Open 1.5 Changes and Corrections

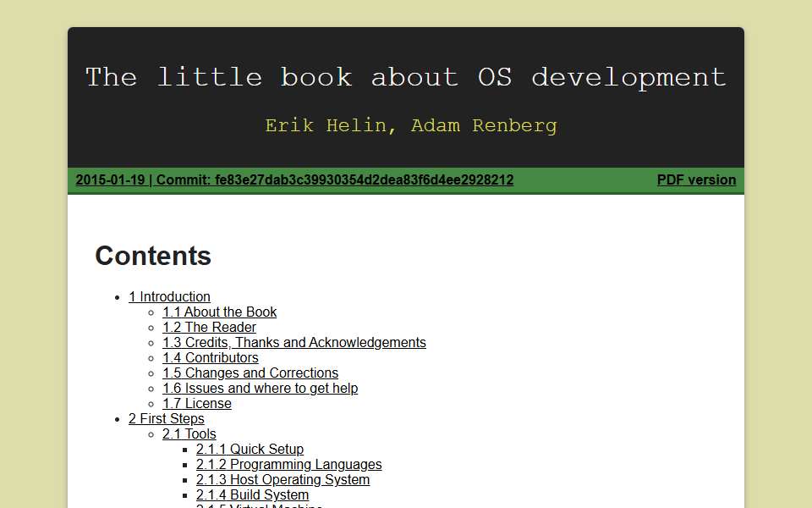point(250,373)
